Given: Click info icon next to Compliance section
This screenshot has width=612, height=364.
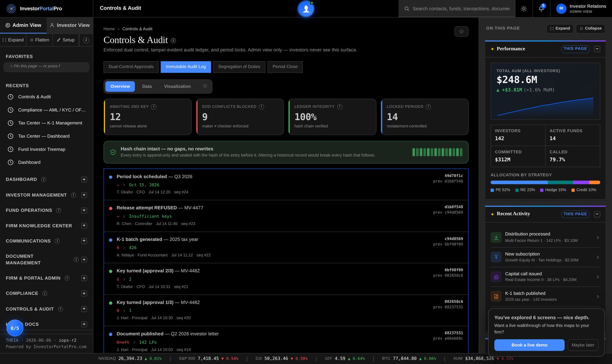Looking at the screenshot, I should tap(45, 293).
